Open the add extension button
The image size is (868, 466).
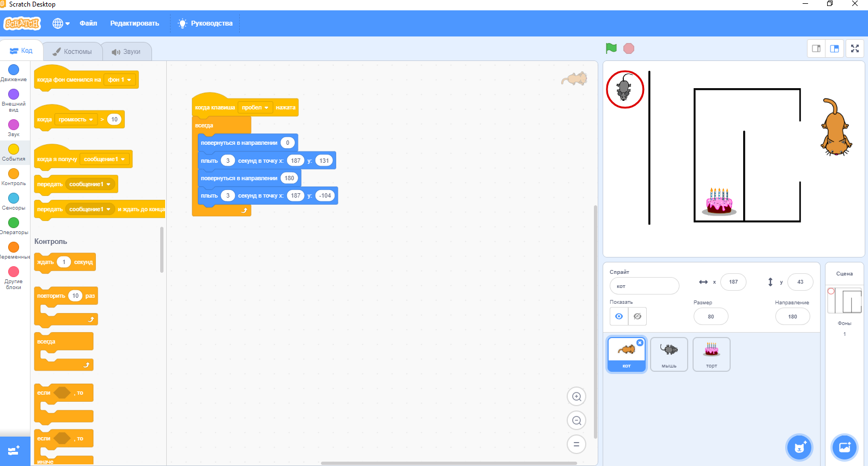15,451
